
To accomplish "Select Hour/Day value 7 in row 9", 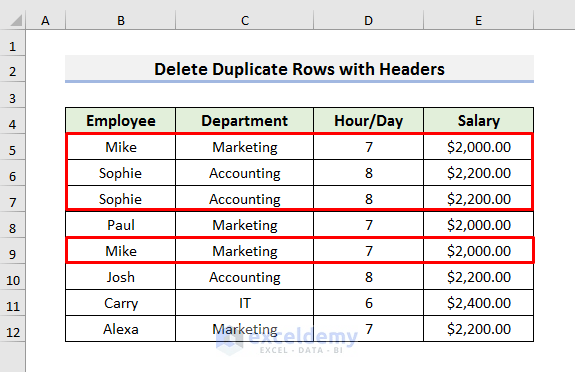I will 369,251.
